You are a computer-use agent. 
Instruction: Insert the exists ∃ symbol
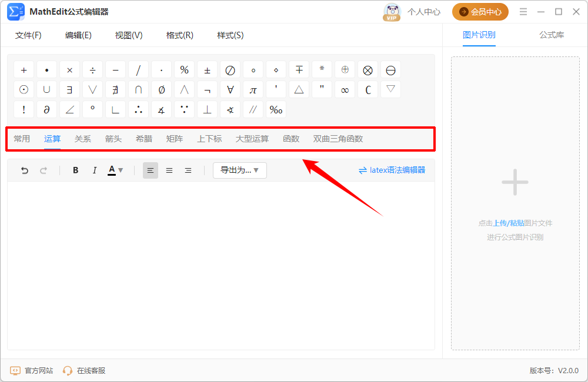click(x=69, y=90)
